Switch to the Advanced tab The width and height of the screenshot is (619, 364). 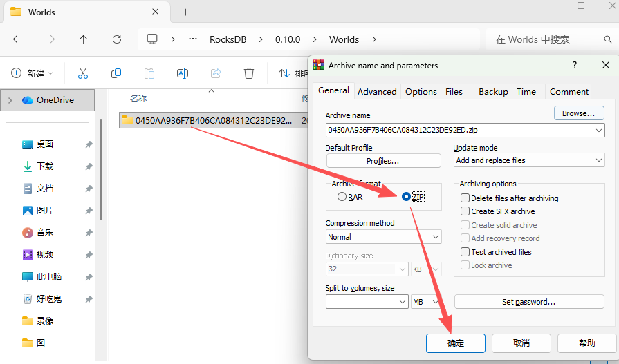click(377, 91)
